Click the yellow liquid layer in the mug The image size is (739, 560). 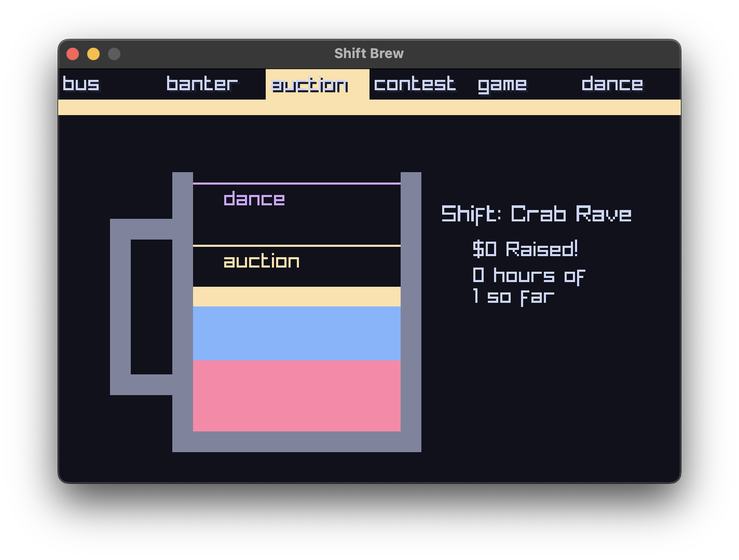click(296, 297)
